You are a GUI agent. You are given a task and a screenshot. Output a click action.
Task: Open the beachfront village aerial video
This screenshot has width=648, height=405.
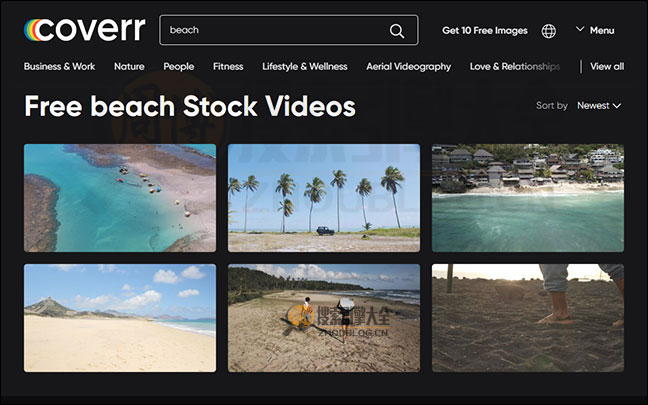coord(528,198)
